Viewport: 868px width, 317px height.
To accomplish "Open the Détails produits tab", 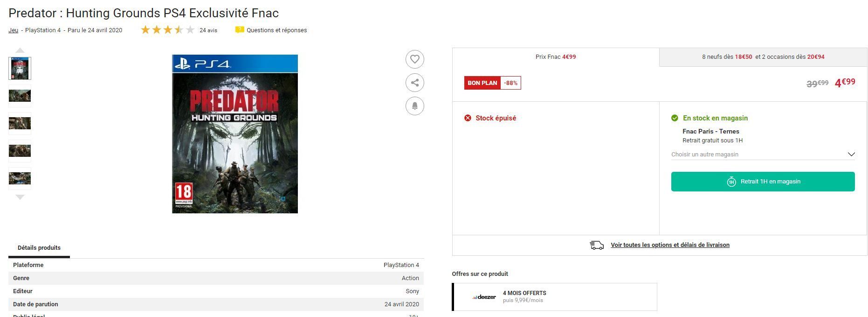I will point(39,248).
